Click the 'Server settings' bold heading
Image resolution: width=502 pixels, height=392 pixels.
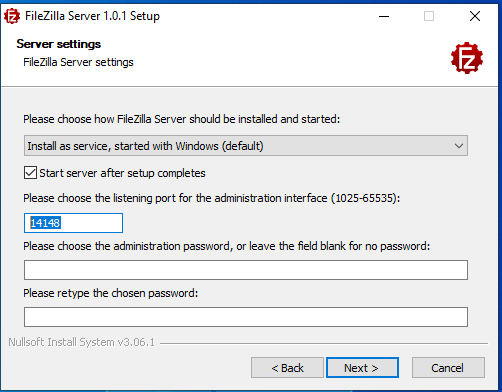click(x=59, y=44)
